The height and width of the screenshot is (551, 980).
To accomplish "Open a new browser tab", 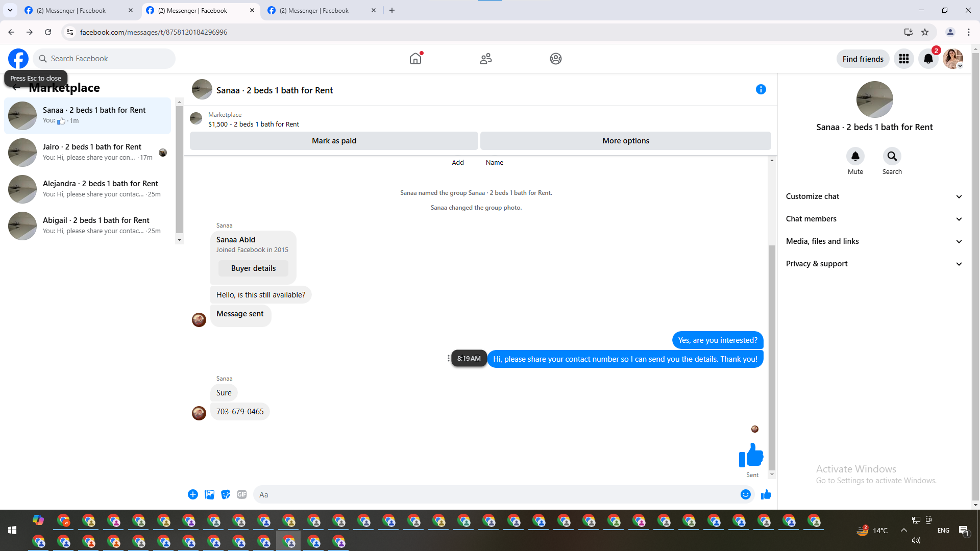I will [x=392, y=10].
